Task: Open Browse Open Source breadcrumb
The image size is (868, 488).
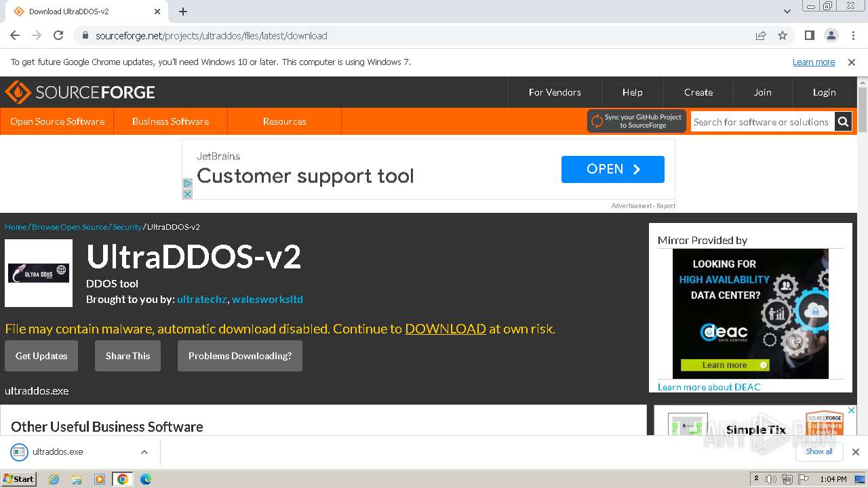Action: (69, 227)
